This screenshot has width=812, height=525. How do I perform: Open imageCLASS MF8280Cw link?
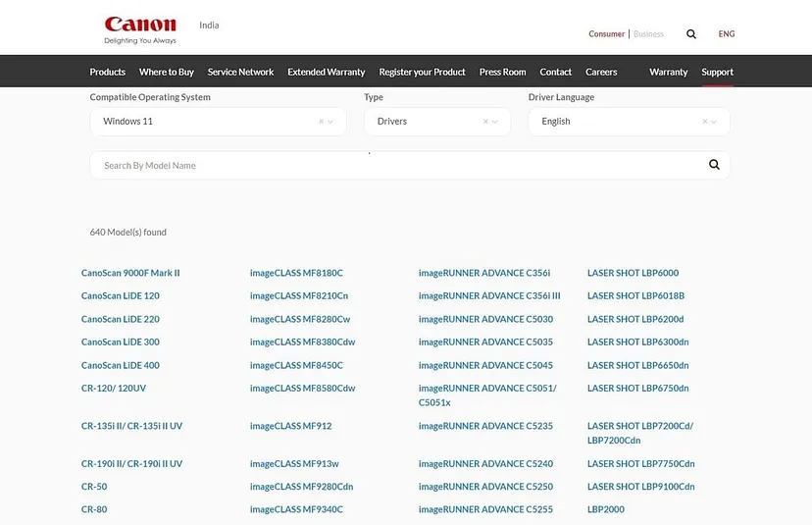tap(300, 319)
